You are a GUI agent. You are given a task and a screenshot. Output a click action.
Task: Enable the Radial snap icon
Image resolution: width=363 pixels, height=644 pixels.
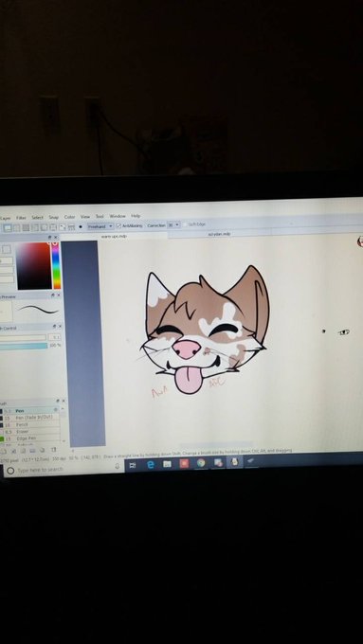[x=44, y=227]
